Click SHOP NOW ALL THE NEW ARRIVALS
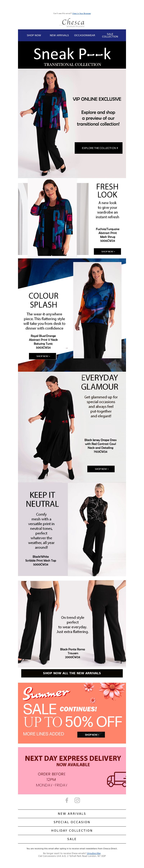This screenshot has height=868, width=144. coord(72,673)
